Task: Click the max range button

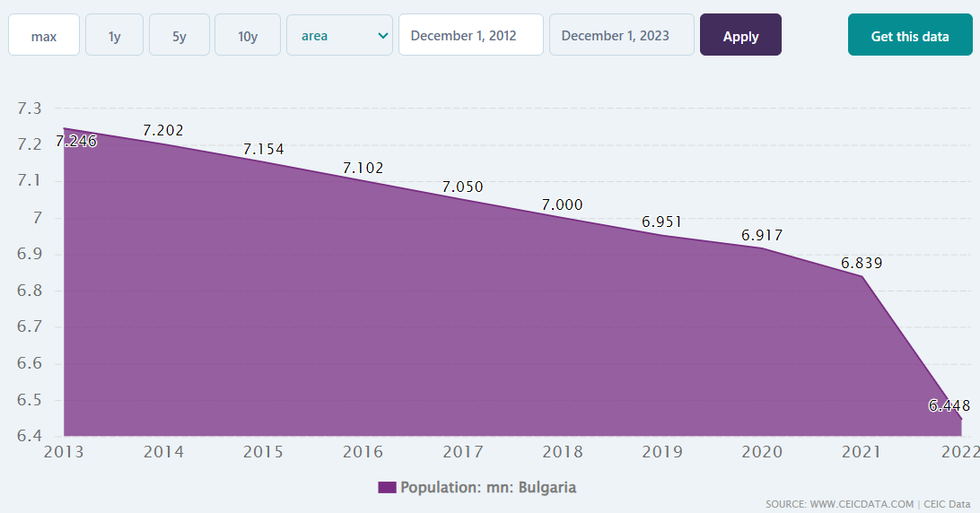Action: coord(44,35)
